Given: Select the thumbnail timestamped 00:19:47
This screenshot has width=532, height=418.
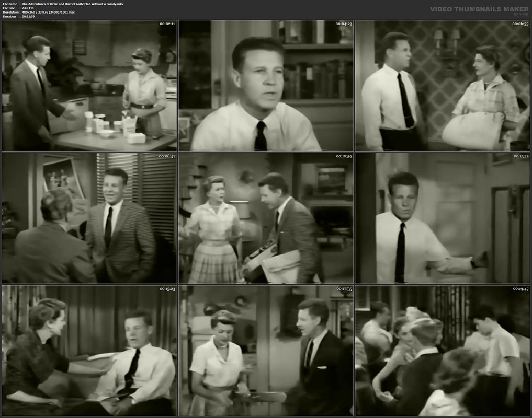Looking at the screenshot, I should click(x=443, y=351).
